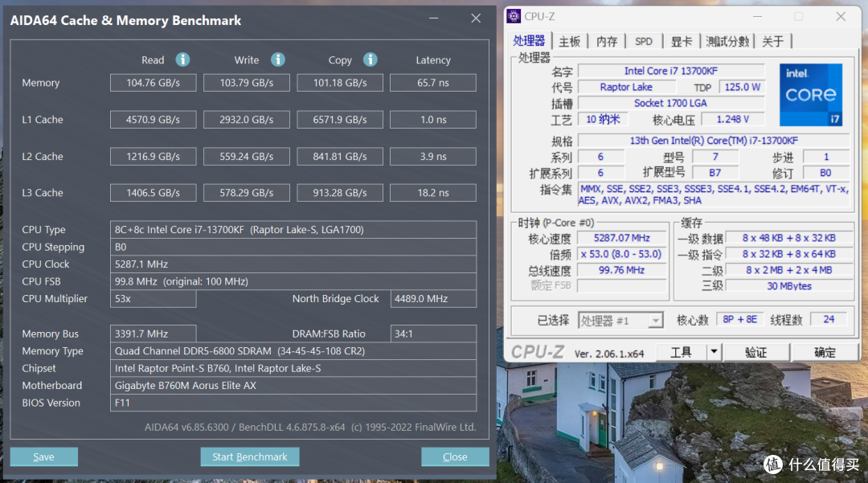The image size is (868, 483).
Task: Click the Memory Bus 3391.7 MHz field
Action: coord(154,334)
